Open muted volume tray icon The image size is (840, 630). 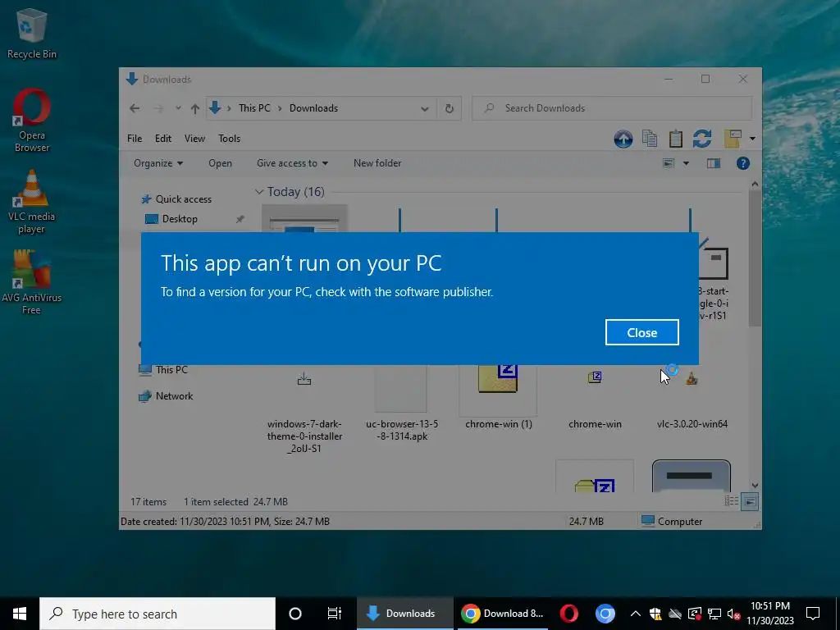click(x=733, y=614)
